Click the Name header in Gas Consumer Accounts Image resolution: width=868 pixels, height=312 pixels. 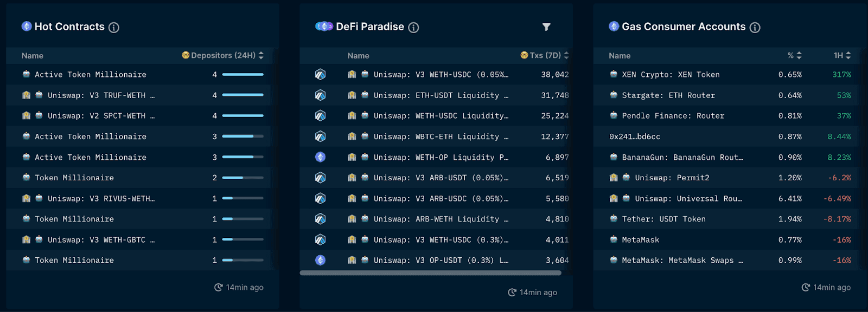coord(620,56)
